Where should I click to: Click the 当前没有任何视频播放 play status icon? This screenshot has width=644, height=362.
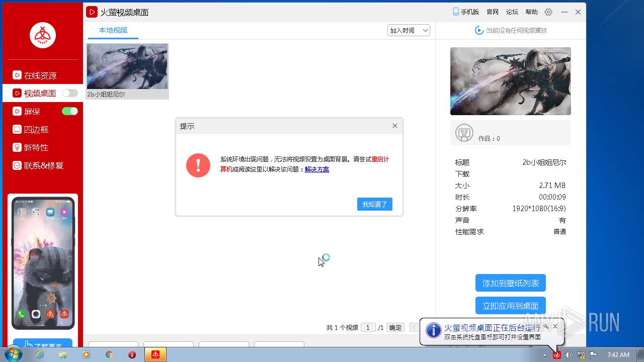coord(479,30)
